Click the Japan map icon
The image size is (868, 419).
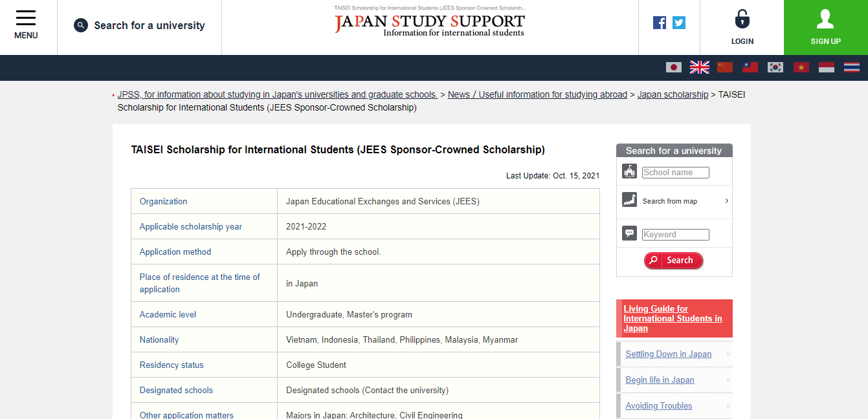pyautogui.click(x=629, y=200)
